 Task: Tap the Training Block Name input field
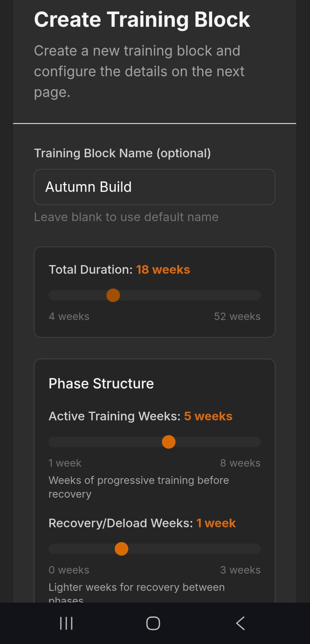point(155,187)
